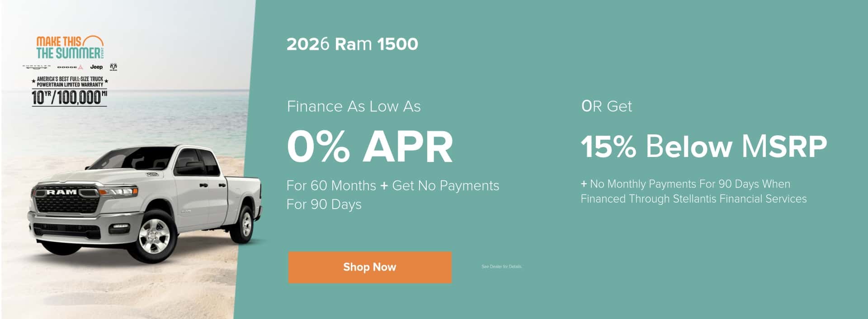Image resolution: width=868 pixels, height=319 pixels.
Task: Click the 2026 Ram 1500 heading
Action: (352, 44)
